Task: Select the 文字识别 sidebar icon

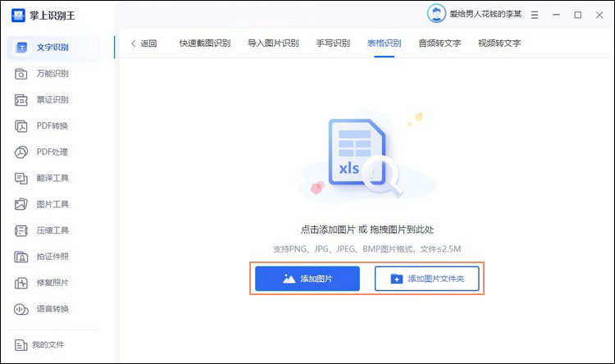Action: (21, 48)
